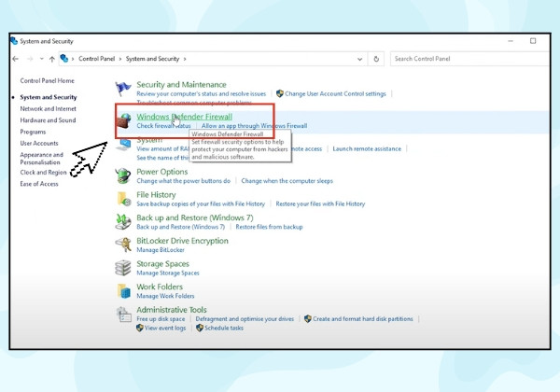The height and width of the screenshot is (392, 560).
Task: Open Work Folders heading
Action: [160, 287]
